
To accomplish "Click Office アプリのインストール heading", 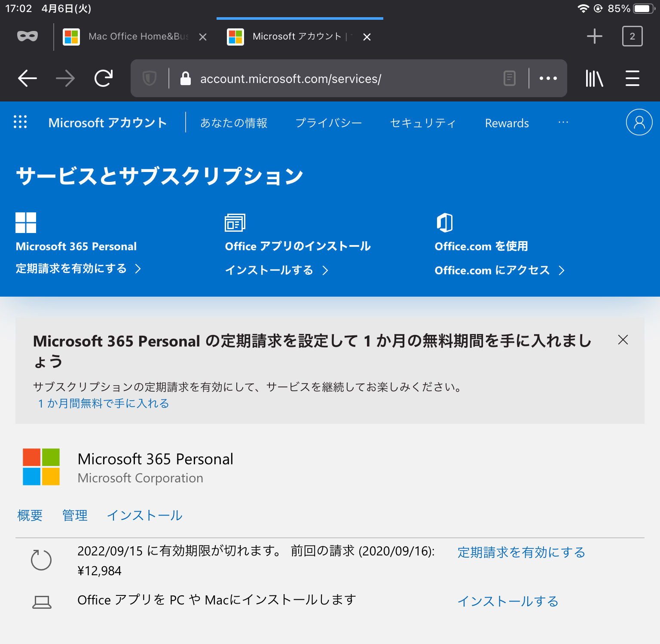I will 298,246.
